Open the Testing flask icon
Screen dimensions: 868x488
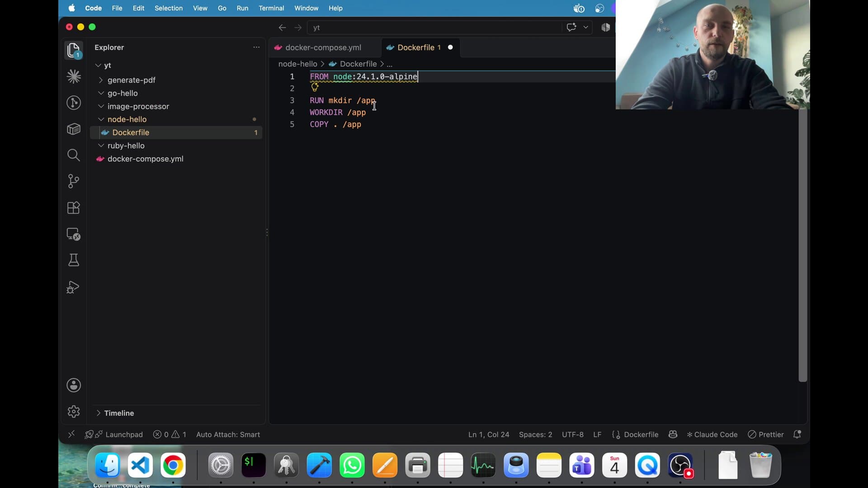(x=74, y=260)
